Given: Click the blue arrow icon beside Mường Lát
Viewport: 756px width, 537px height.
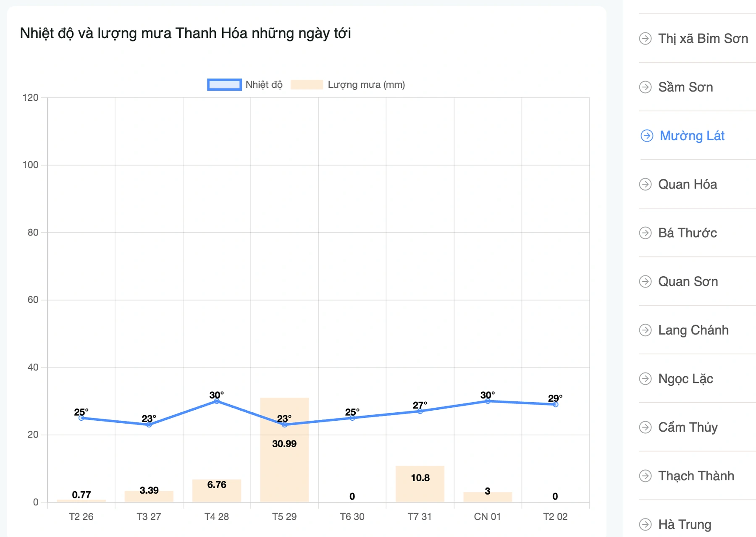Looking at the screenshot, I should point(646,136).
